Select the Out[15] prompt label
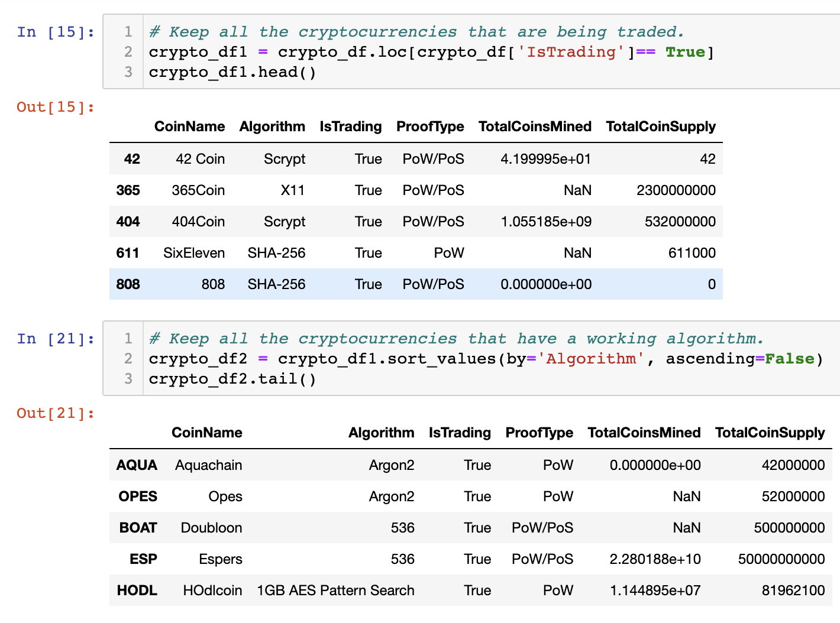Image resolution: width=840 pixels, height=623 pixels. pyautogui.click(x=56, y=107)
